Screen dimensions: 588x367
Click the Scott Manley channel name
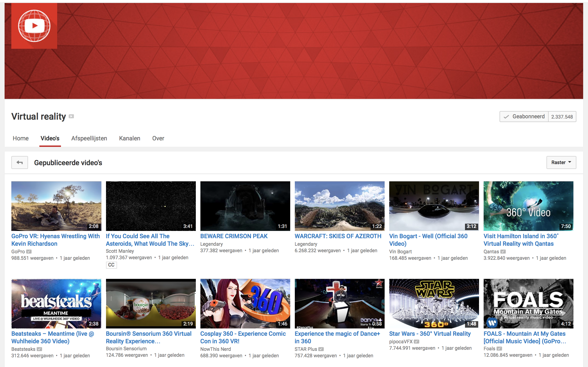(120, 251)
